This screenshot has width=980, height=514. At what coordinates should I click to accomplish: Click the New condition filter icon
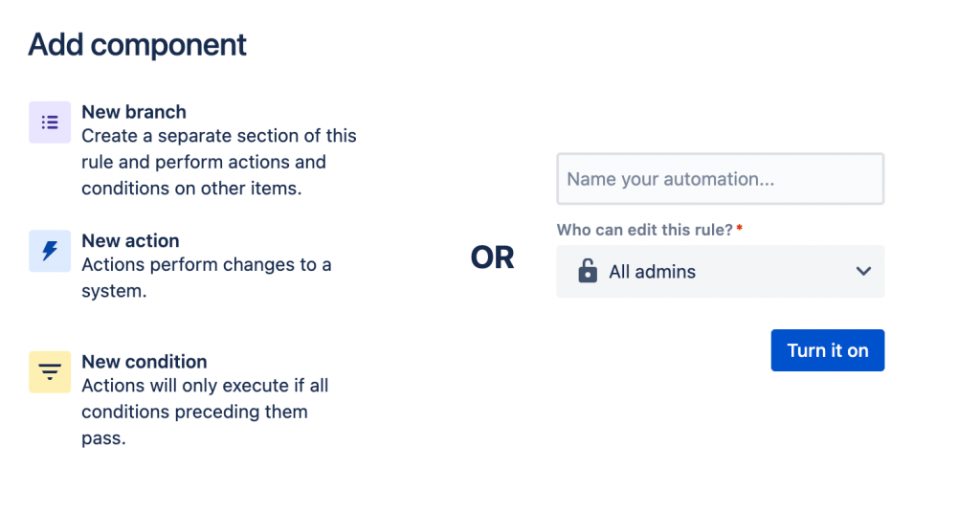click(50, 371)
